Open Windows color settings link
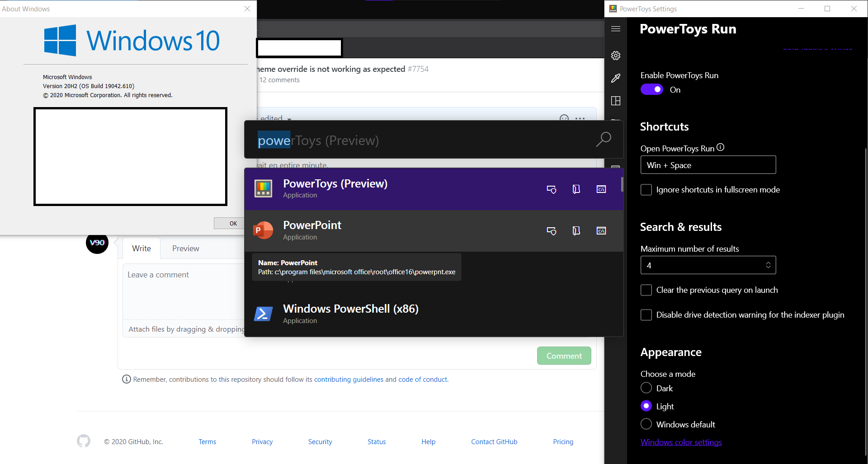The image size is (868, 464). pos(681,442)
